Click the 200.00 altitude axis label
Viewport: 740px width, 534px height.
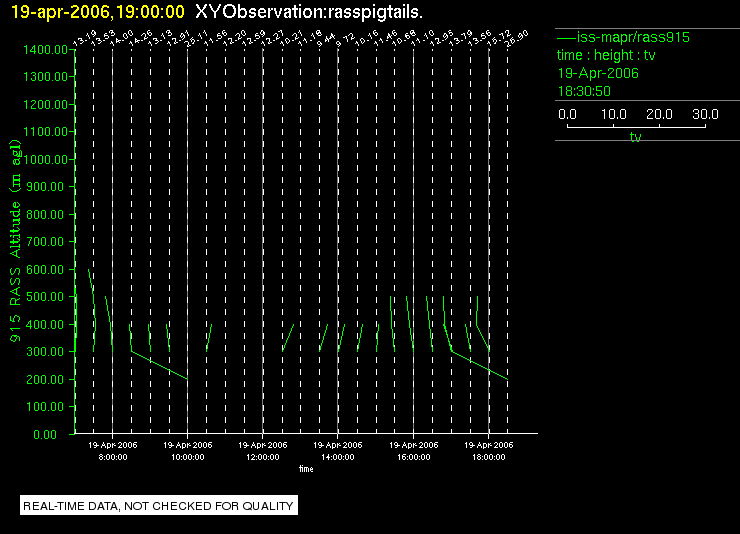coord(45,379)
